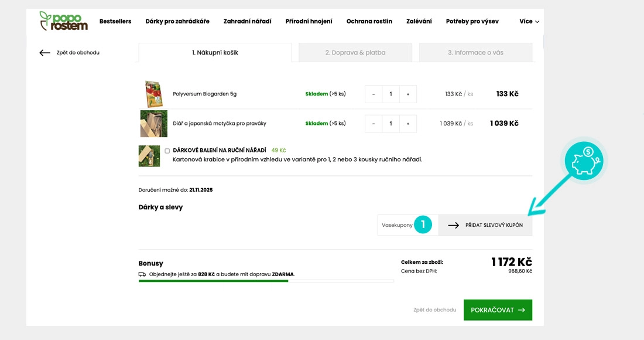Click the bottom Zpět do obchodu link
This screenshot has height=340, width=644.
434,310
